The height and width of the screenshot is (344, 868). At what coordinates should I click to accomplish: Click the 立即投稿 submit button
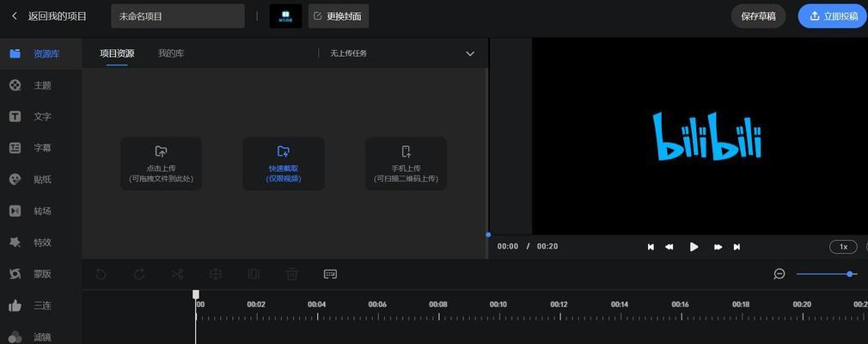[833, 16]
